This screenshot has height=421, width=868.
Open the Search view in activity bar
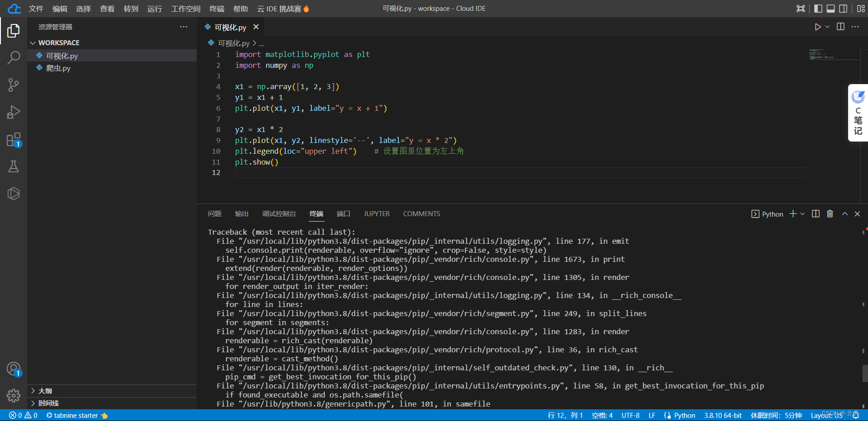coord(14,58)
